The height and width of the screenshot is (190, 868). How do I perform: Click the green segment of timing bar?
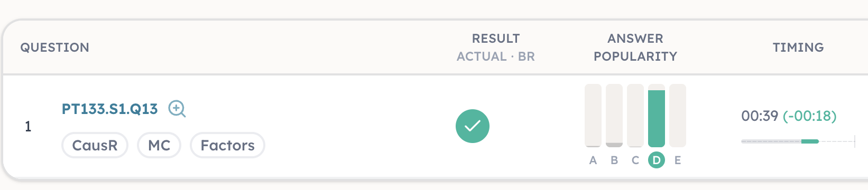click(810, 141)
